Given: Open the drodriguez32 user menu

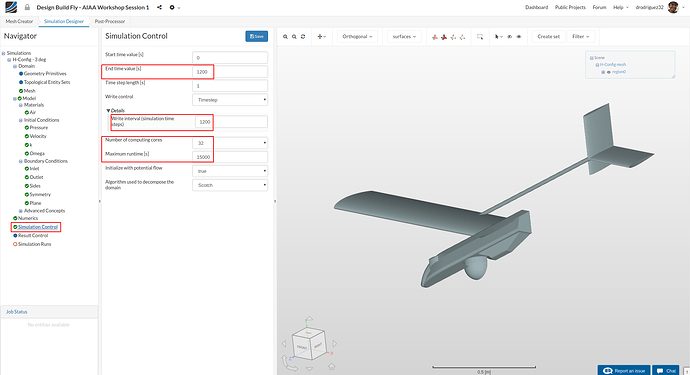Looking at the screenshot, I should pyautogui.click(x=649, y=7).
